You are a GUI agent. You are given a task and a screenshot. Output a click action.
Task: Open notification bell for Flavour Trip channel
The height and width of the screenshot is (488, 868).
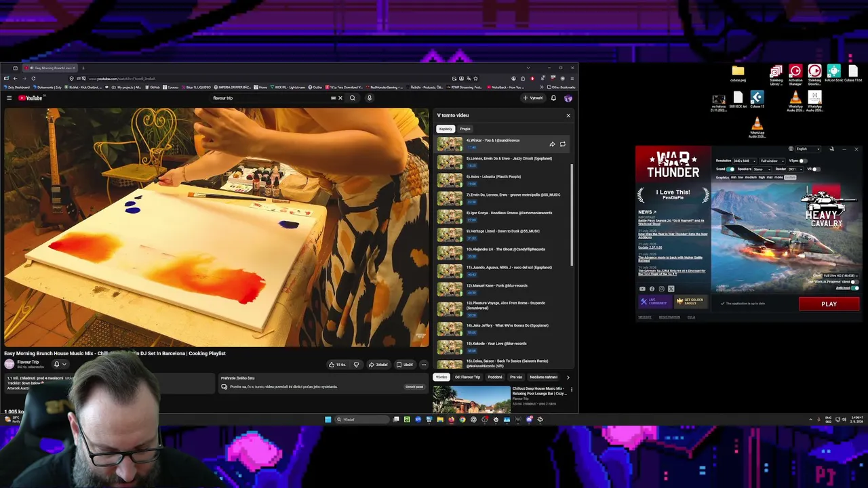60,364
